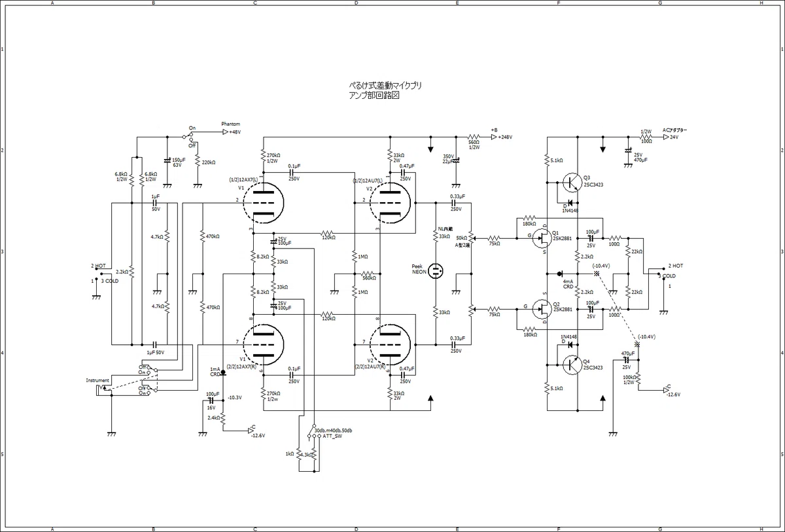Click the Q1 2SK2881 label

[x=563, y=236]
